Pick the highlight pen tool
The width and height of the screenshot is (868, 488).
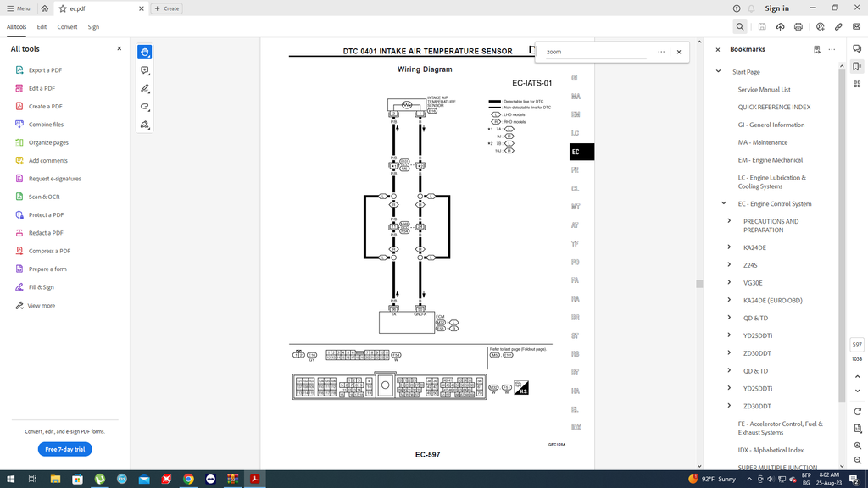pyautogui.click(x=144, y=88)
